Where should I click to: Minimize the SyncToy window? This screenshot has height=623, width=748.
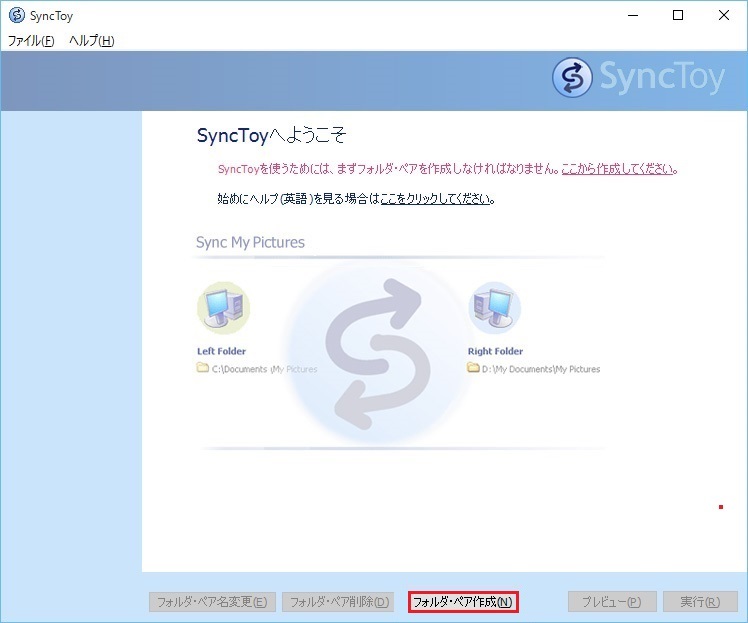point(633,15)
